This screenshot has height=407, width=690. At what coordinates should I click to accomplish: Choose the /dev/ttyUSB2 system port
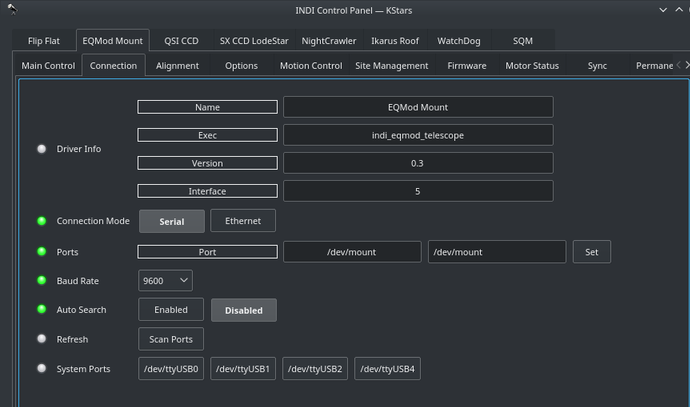pos(315,369)
